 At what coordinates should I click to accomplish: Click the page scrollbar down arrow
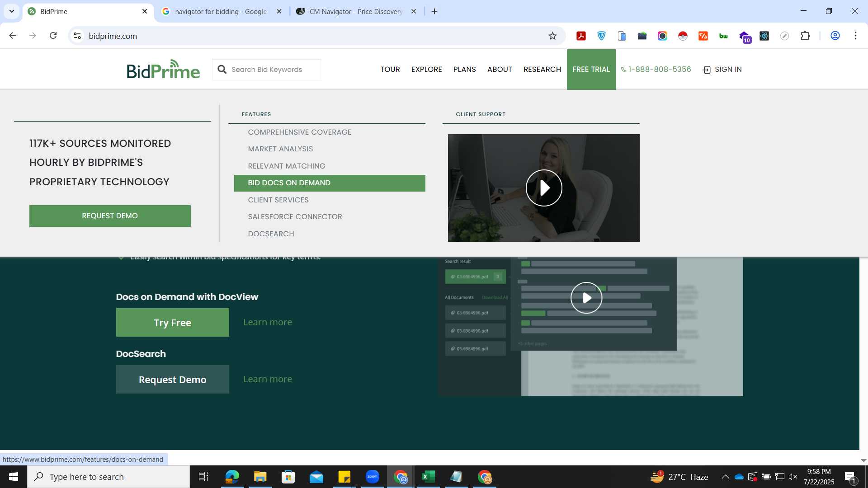coord(863,460)
